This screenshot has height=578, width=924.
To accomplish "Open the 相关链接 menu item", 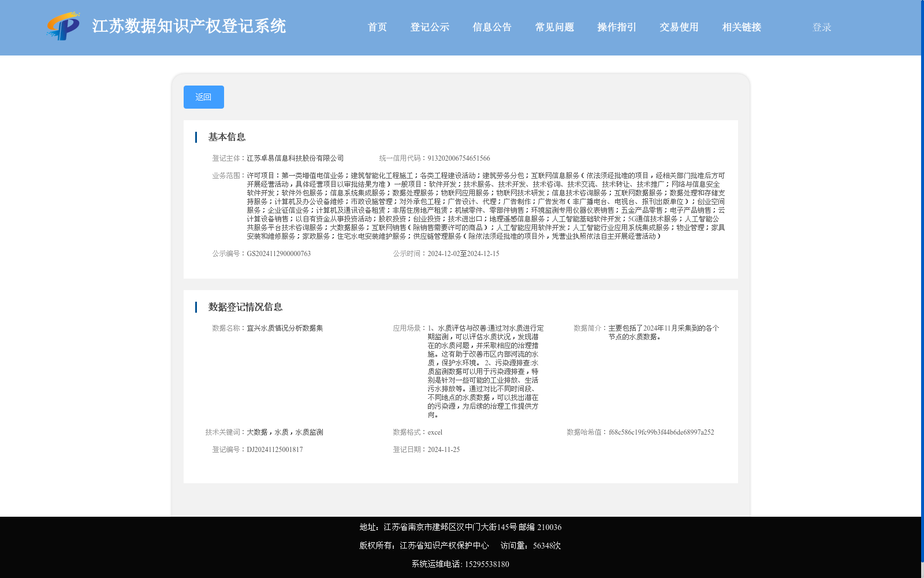I will (x=742, y=27).
